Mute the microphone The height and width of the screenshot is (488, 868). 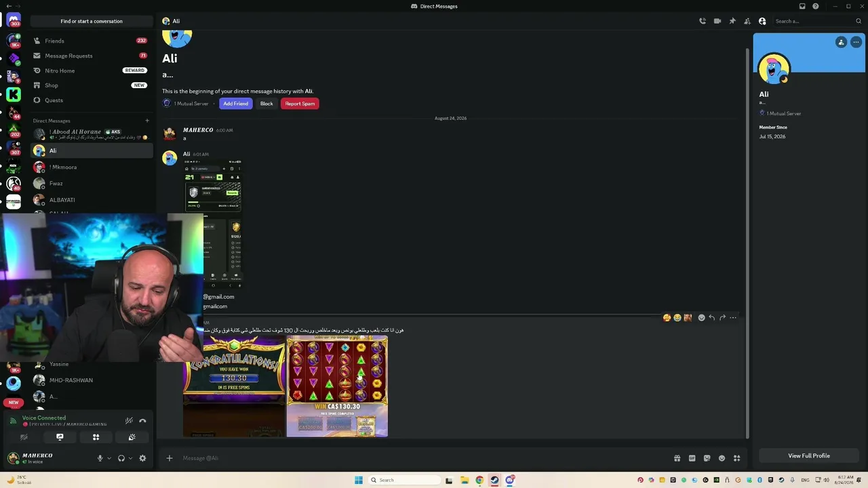point(100,458)
